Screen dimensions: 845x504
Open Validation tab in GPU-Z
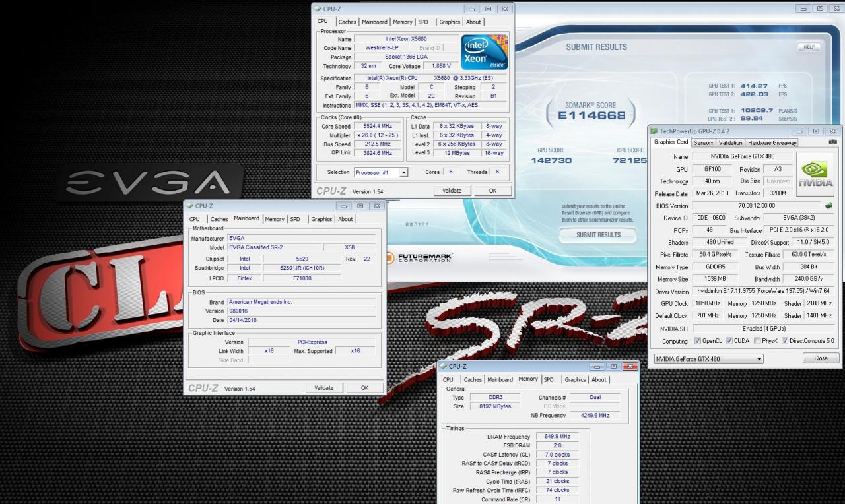click(730, 142)
